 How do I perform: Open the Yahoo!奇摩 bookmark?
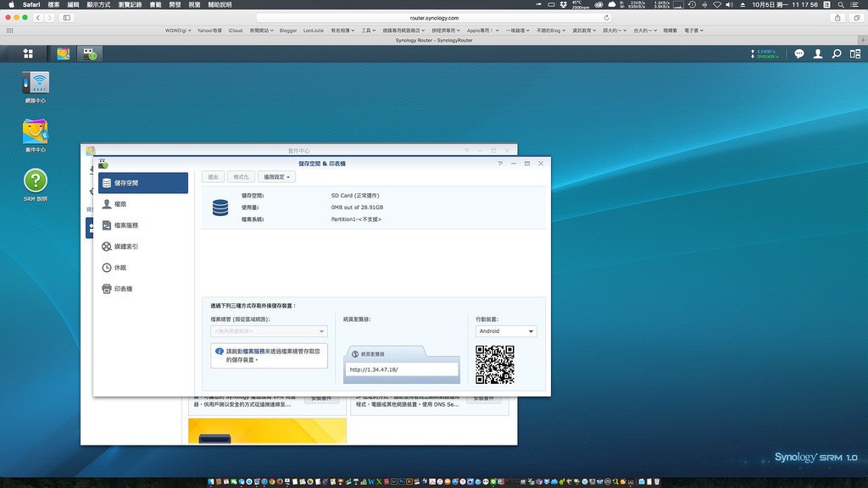(x=209, y=30)
